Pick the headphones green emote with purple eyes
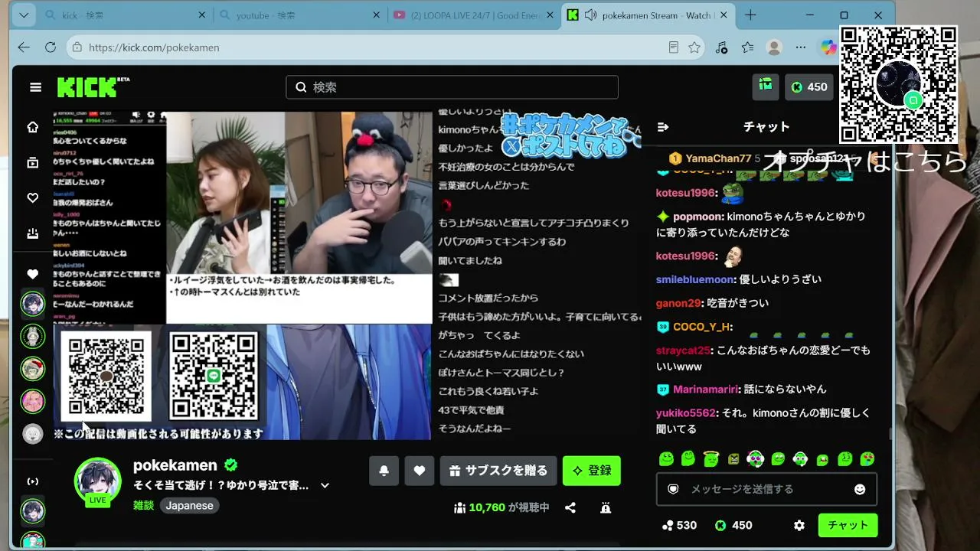 point(756,459)
